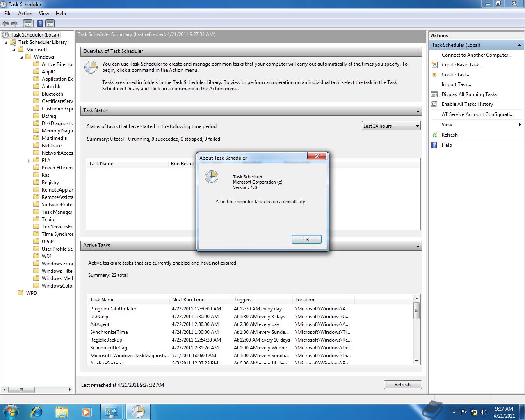The height and width of the screenshot is (420, 525).
Task: Click the WPD folder icon in the tree
Action: tap(21, 293)
